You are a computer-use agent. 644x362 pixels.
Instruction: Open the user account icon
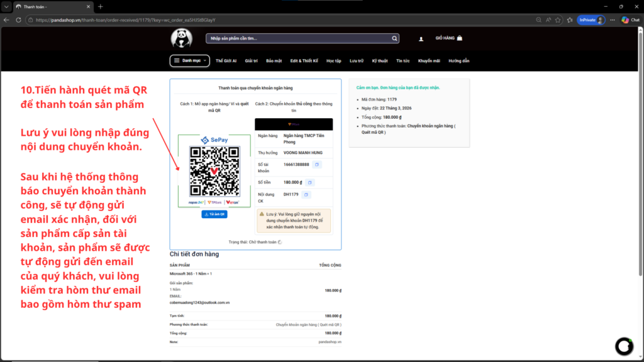(x=421, y=39)
